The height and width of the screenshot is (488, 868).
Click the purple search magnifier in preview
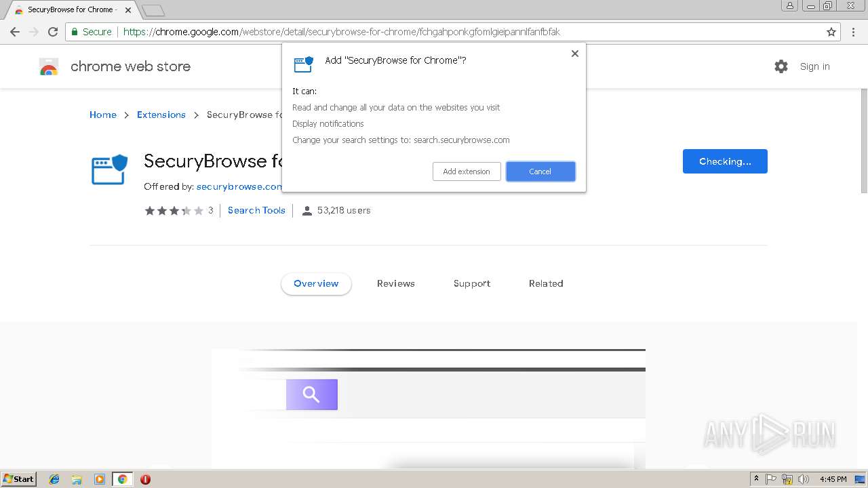click(x=312, y=394)
